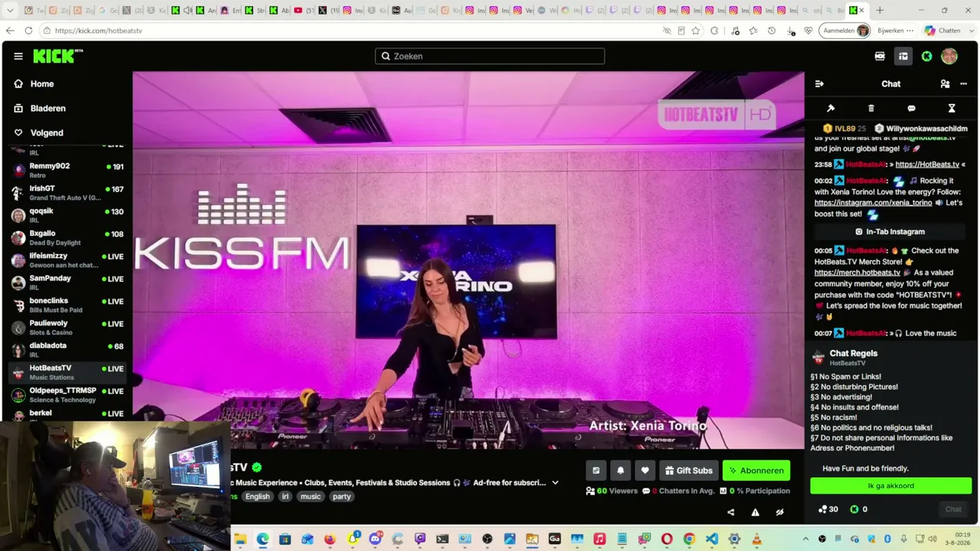Toggle channel notifications bell
The width and height of the screenshot is (980, 551).
click(x=620, y=471)
